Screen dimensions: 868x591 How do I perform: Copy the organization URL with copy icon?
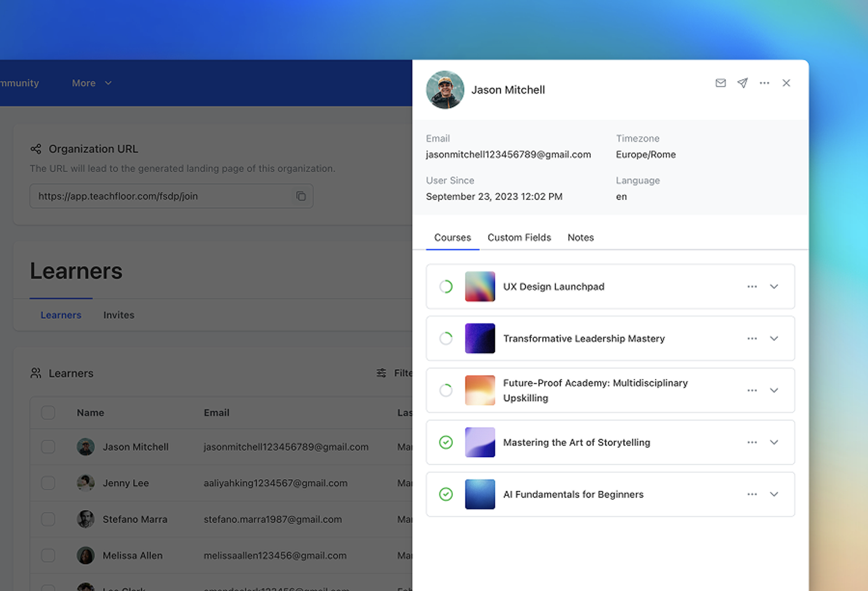(x=301, y=196)
